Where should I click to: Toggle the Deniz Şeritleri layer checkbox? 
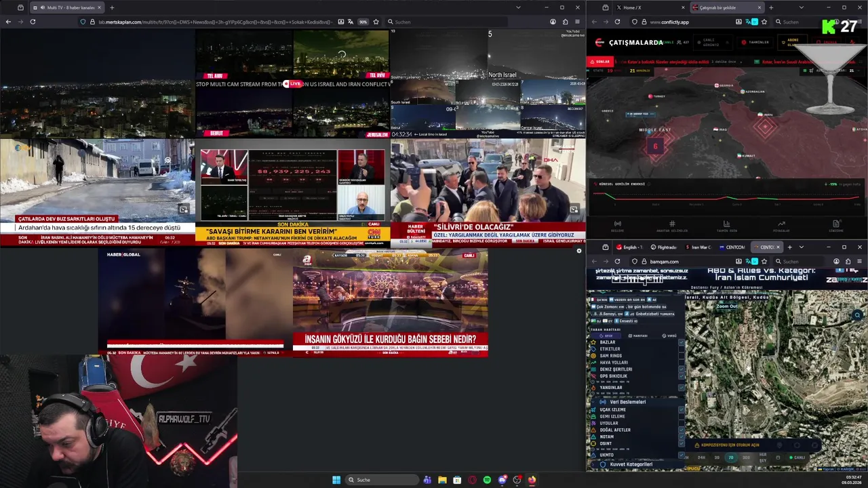682,369
